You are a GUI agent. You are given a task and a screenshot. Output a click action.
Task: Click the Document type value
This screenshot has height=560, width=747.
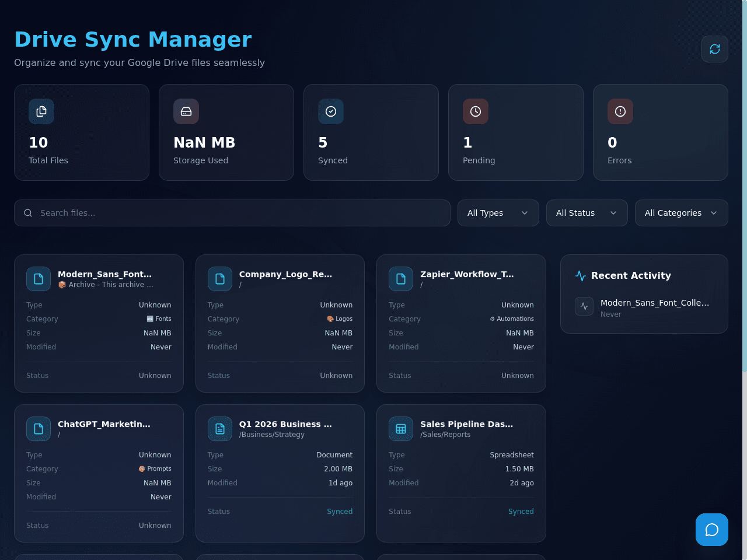pos(334,455)
